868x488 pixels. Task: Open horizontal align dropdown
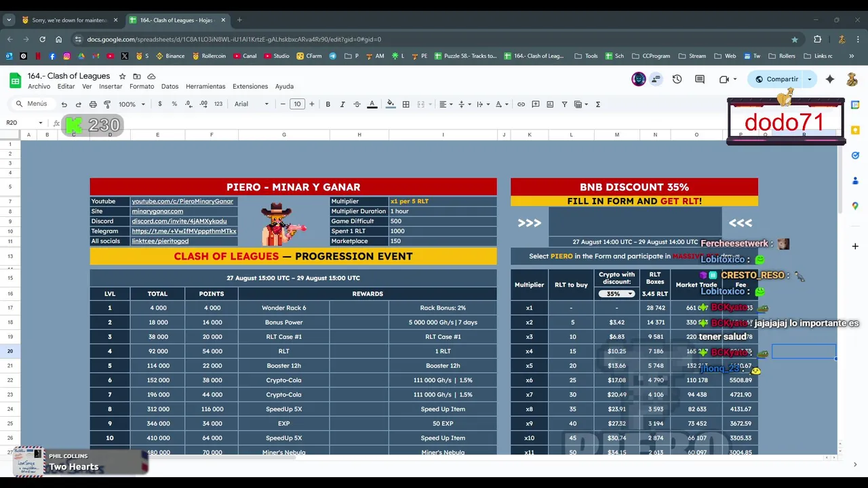tap(445, 104)
